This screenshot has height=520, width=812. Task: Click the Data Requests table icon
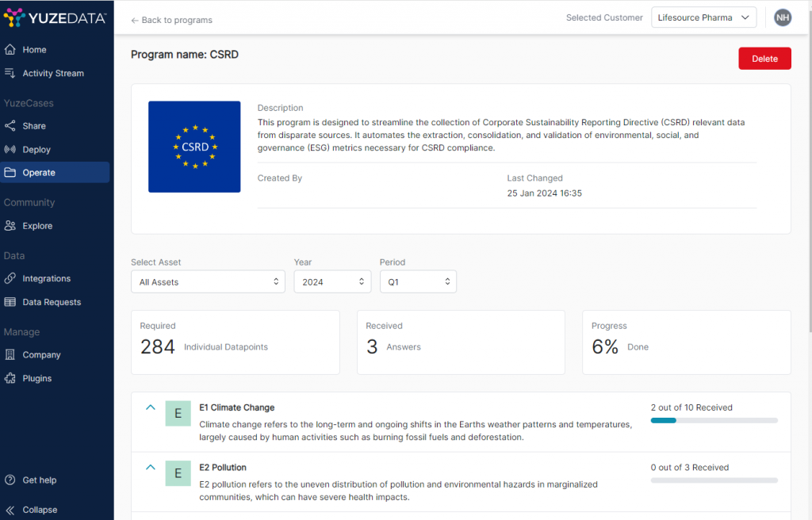coord(10,303)
